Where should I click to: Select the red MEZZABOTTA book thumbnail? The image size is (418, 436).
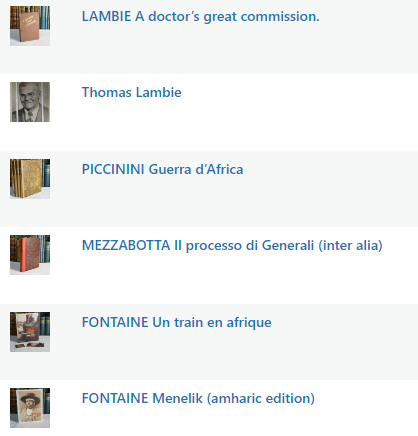point(30,255)
